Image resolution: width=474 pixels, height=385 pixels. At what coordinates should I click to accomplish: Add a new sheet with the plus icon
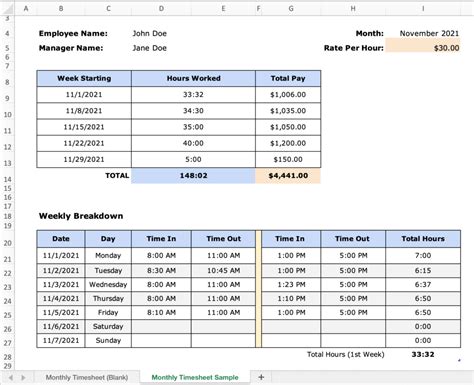pos(261,377)
